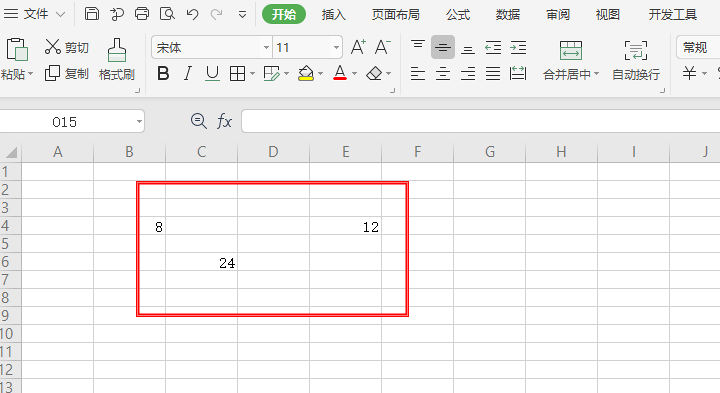
Task: Toggle Bold formatting
Action: point(163,73)
